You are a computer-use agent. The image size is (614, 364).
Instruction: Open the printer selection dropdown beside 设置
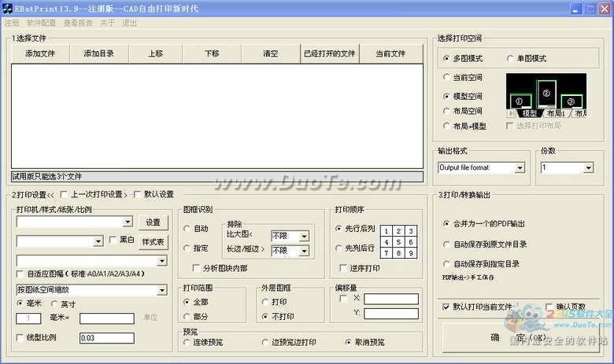click(128, 222)
